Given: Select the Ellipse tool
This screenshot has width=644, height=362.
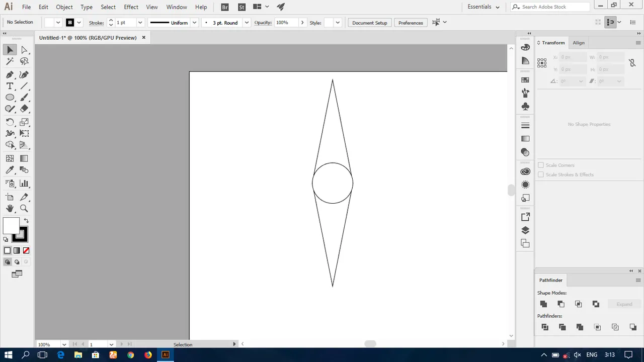Looking at the screenshot, I should [x=10, y=98].
